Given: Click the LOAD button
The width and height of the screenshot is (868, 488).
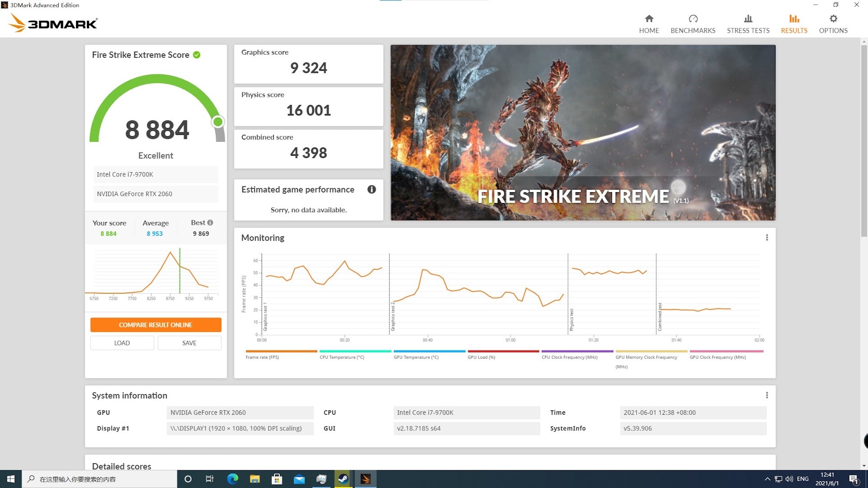Looking at the screenshot, I should 122,343.
